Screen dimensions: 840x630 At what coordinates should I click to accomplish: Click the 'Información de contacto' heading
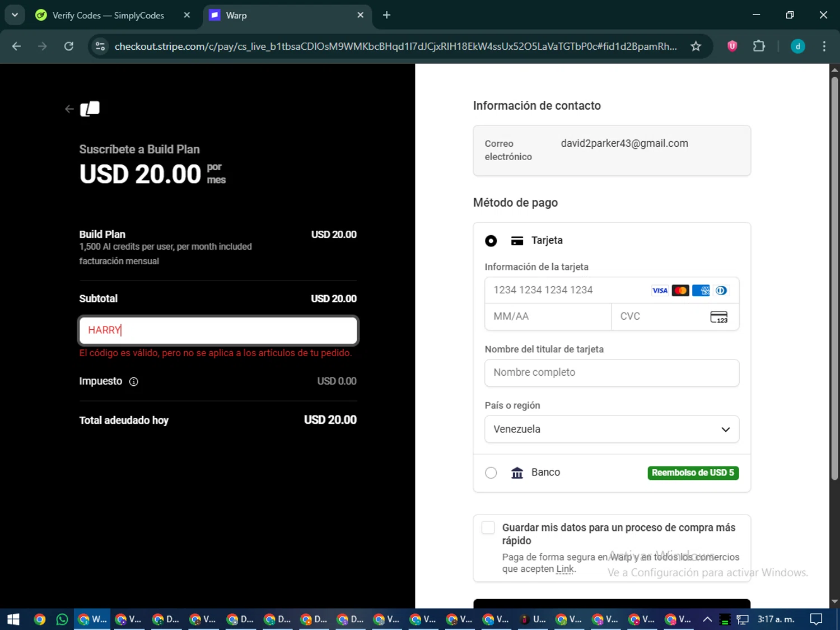(x=536, y=106)
